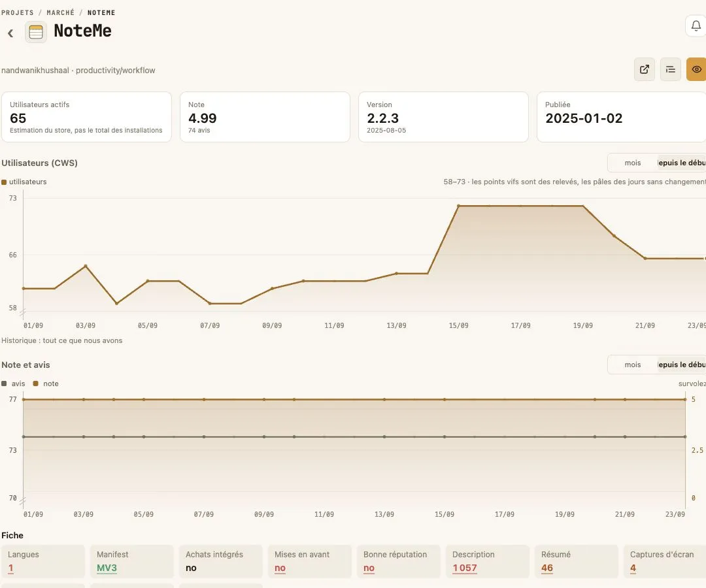
Task: Go to MARCHÉ in breadcrumb
Action: pyautogui.click(x=60, y=12)
